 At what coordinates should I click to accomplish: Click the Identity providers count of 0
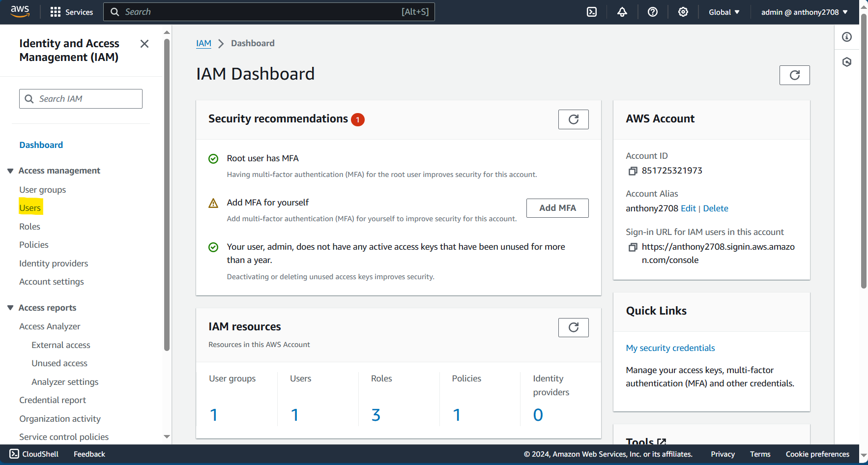(538, 415)
